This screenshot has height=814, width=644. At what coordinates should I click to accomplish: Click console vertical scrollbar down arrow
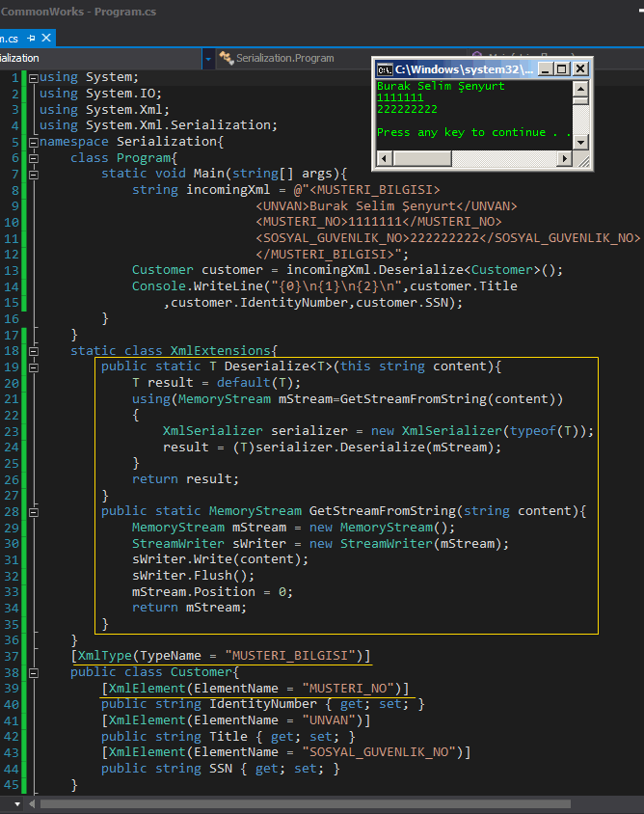[x=580, y=142]
